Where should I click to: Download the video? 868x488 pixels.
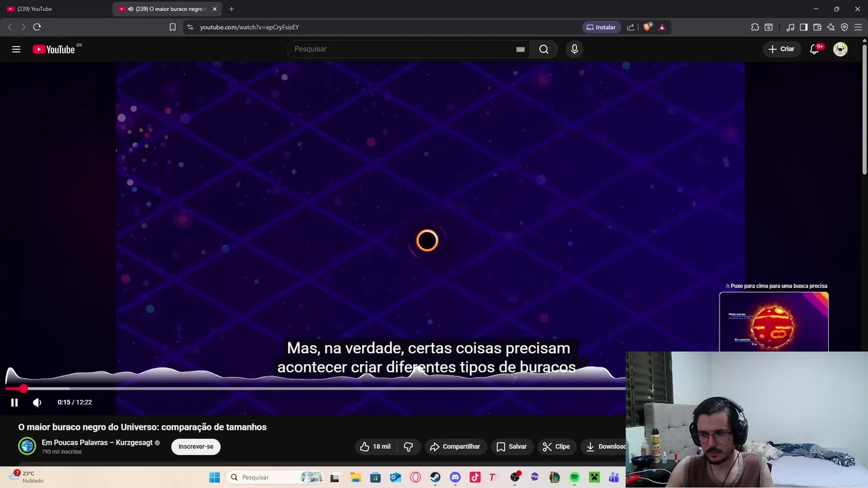606,447
